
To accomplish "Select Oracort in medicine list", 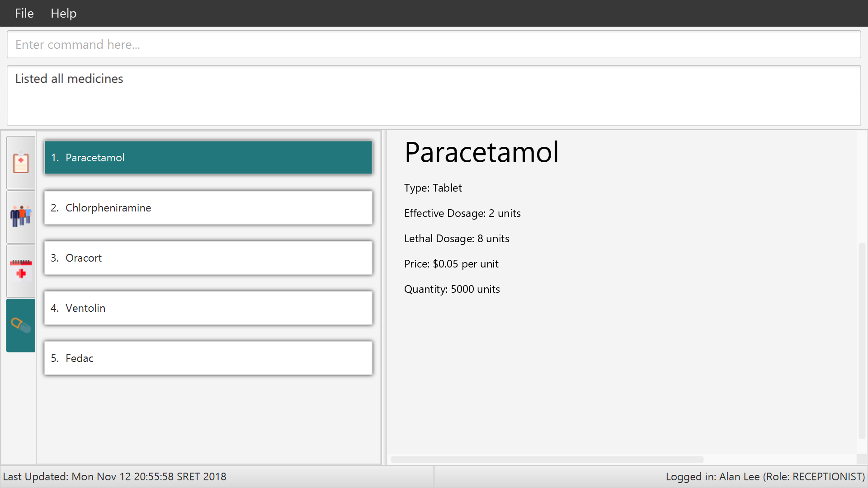I will 208,258.
